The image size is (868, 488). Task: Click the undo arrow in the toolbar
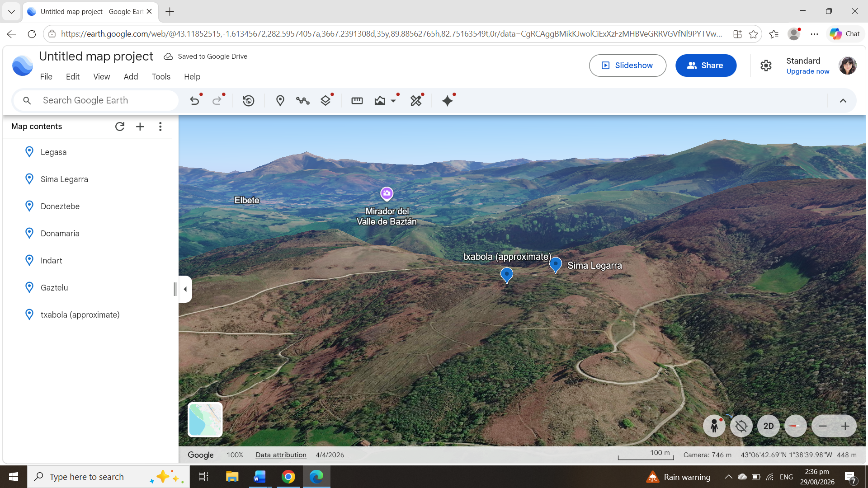pyautogui.click(x=194, y=101)
